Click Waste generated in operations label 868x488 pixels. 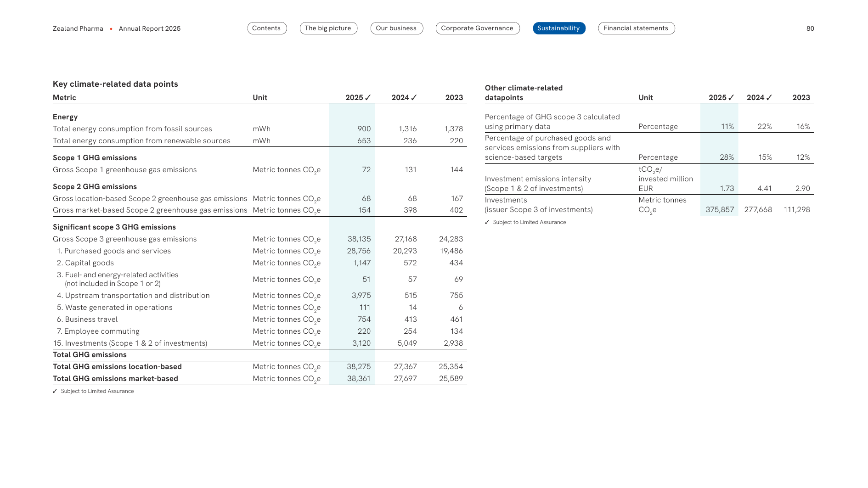(115, 308)
